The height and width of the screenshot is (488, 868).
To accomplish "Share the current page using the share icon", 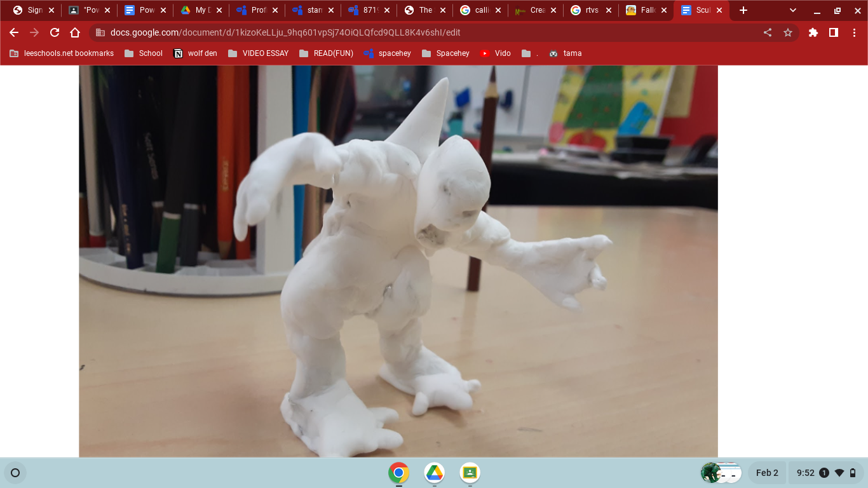I will point(767,32).
